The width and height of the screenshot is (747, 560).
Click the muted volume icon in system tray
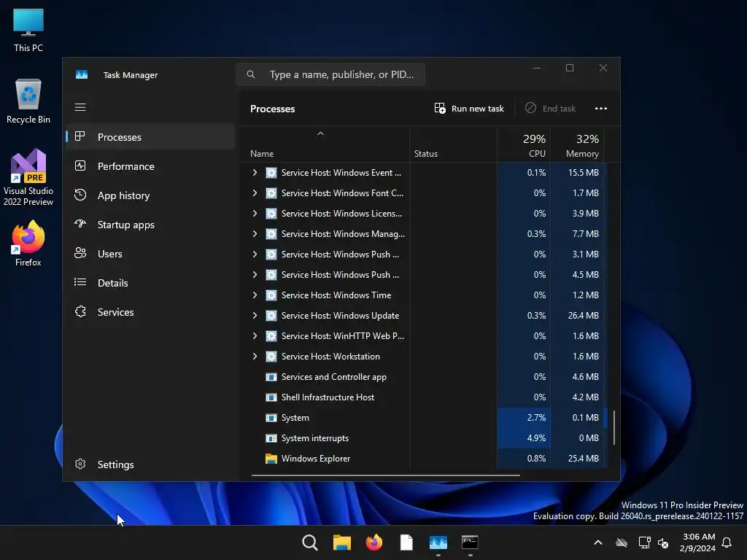tap(663, 542)
